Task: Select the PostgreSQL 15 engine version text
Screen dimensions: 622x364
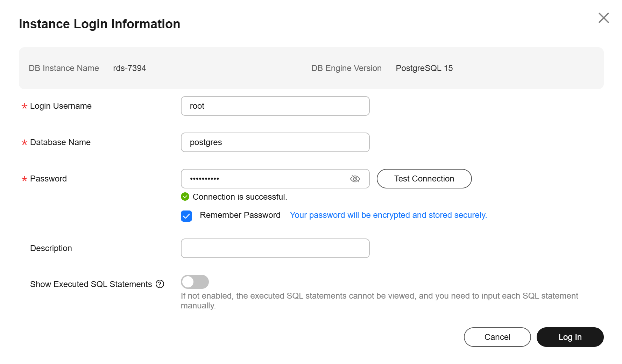Action: pyautogui.click(x=424, y=68)
